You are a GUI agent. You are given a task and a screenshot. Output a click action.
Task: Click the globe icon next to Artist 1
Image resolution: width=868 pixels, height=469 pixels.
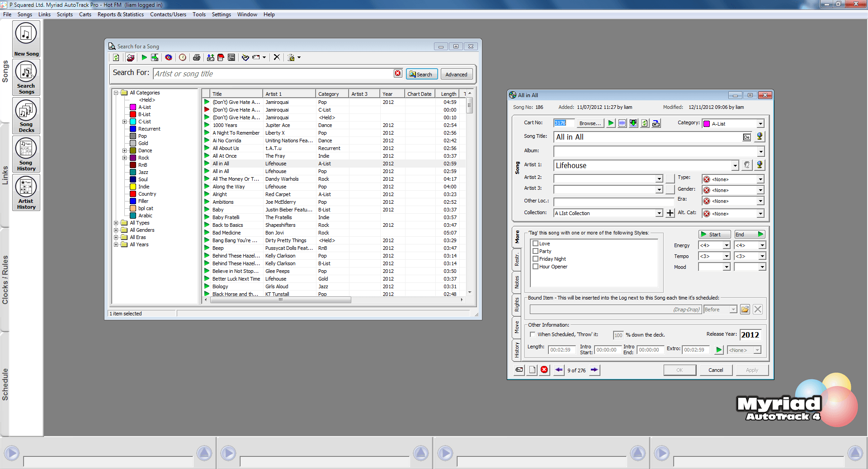point(759,165)
